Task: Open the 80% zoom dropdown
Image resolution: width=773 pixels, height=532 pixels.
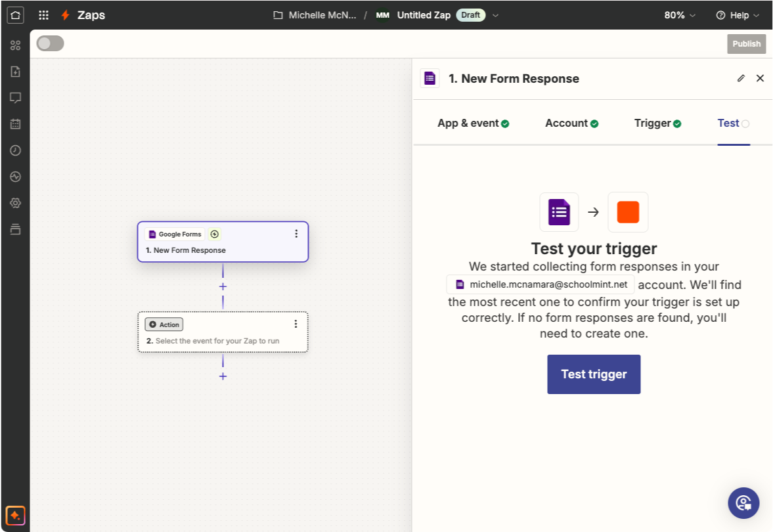Action: [680, 15]
